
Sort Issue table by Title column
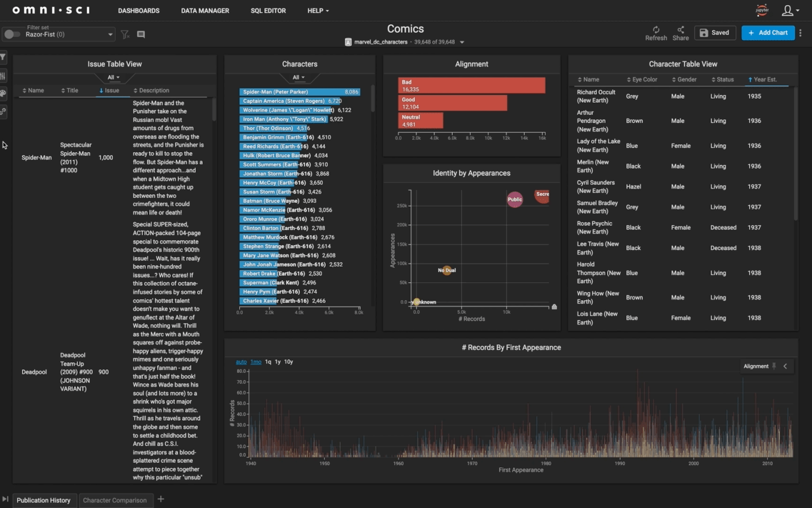click(x=69, y=91)
